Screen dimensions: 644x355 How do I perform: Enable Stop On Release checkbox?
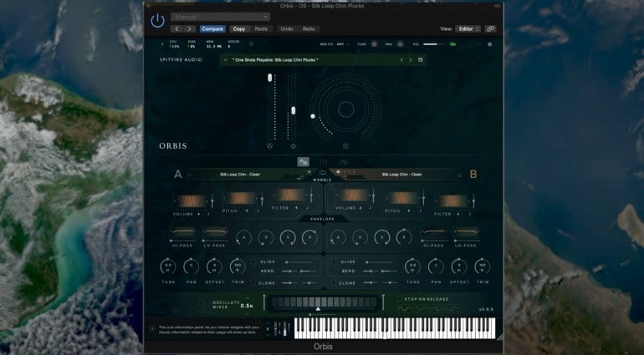pos(400,299)
